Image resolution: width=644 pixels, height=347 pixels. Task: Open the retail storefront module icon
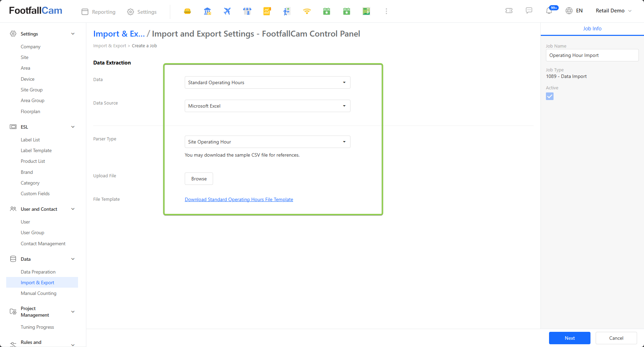pyautogui.click(x=247, y=11)
